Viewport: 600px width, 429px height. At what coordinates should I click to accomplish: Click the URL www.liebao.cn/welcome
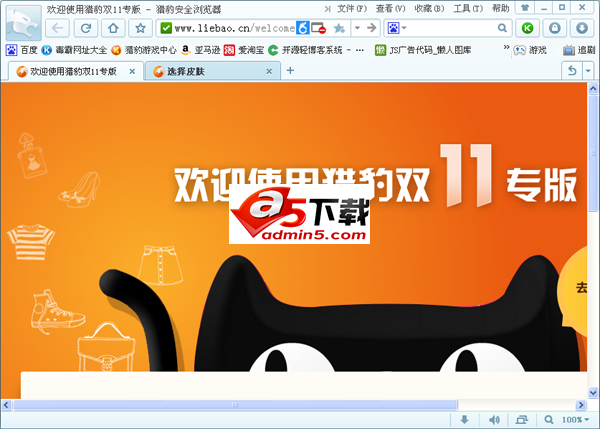pyautogui.click(x=235, y=28)
